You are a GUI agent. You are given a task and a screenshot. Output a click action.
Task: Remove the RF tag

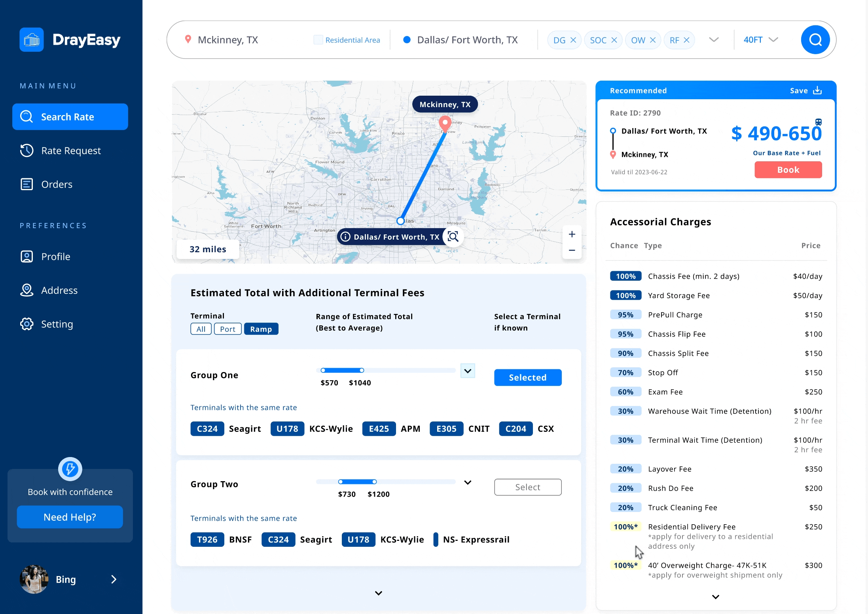click(x=686, y=40)
